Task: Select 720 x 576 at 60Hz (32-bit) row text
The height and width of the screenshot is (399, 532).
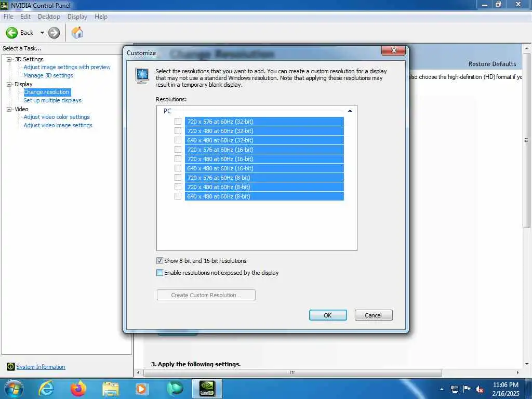Action: pyautogui.click(x=220, y=122)
